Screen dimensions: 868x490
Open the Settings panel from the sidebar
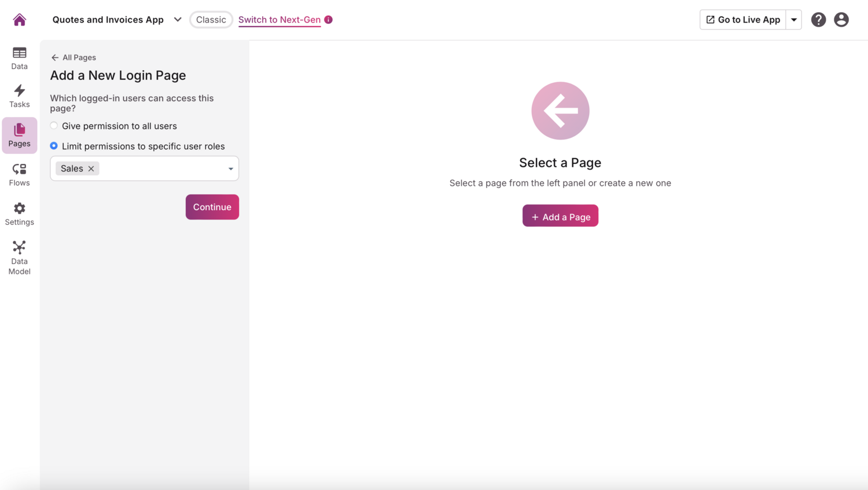coord(19,213)
